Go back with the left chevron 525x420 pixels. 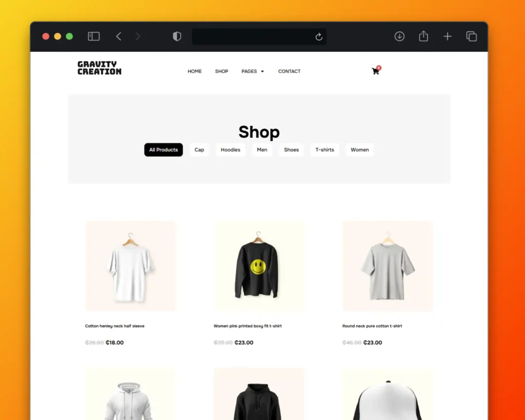(118, 36)
